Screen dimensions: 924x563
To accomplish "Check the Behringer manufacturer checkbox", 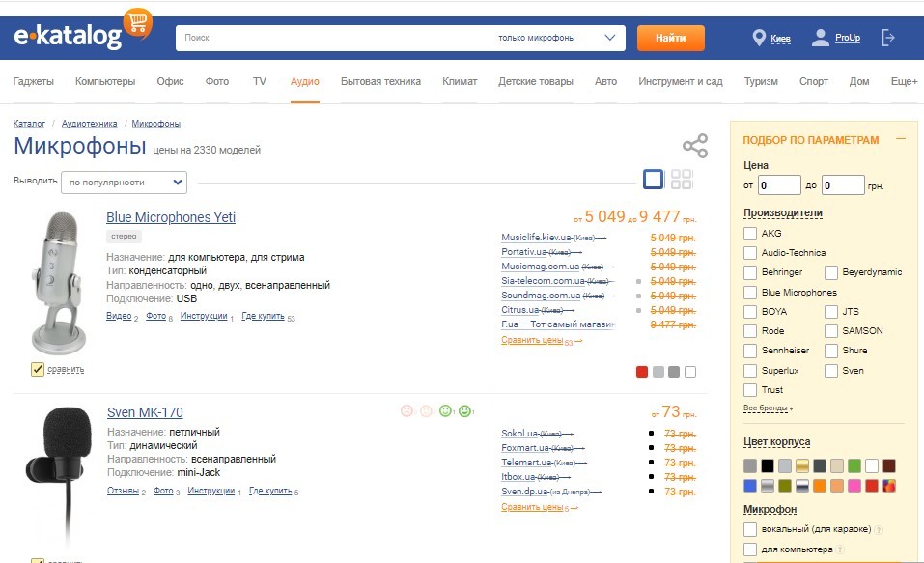I will click(x=749, y=272).
